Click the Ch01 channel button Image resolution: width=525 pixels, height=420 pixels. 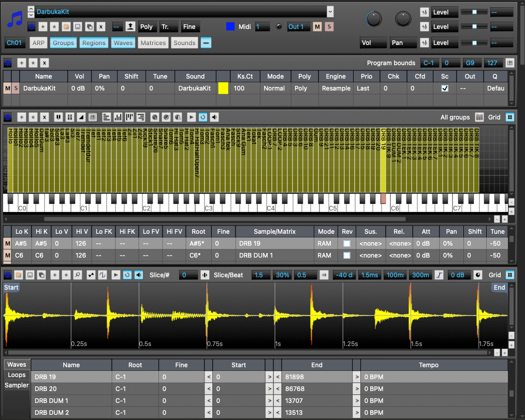(x=14, y=43)
